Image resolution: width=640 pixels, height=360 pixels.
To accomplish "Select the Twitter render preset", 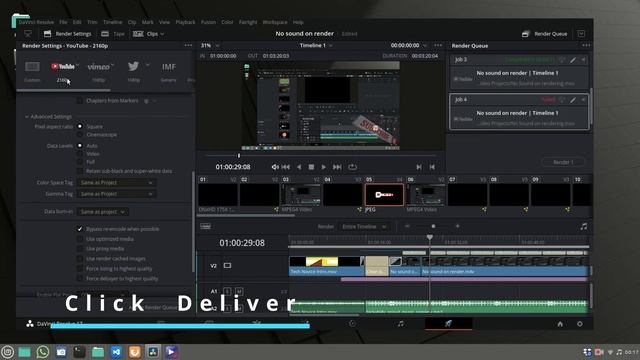I will pos(133,66).
